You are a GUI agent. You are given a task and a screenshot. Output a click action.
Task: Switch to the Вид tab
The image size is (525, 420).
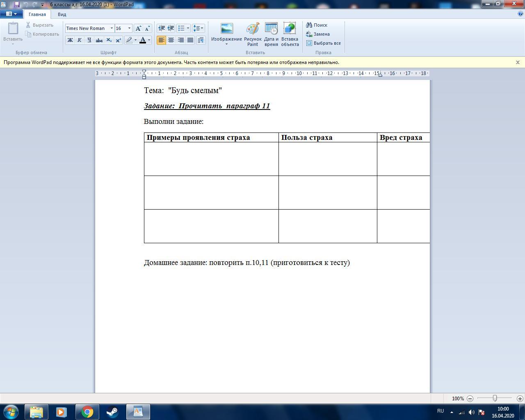pyautogui.click(x=62, y=14)
